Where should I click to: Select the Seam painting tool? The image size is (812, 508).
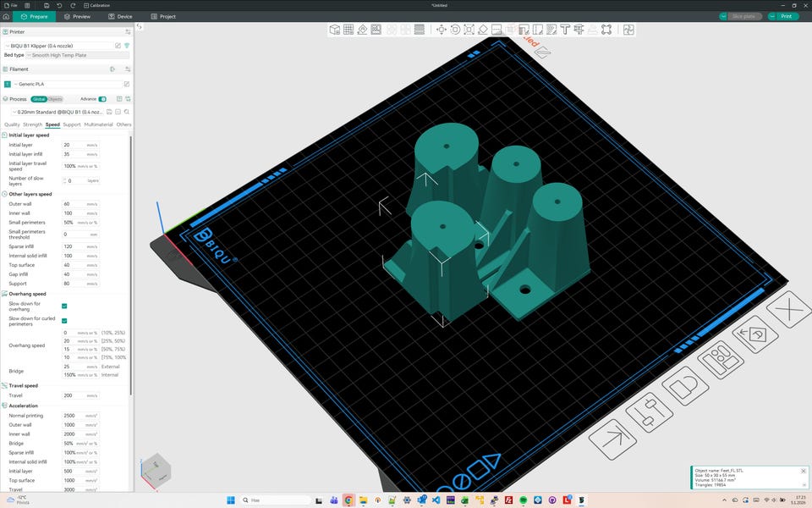538,30
